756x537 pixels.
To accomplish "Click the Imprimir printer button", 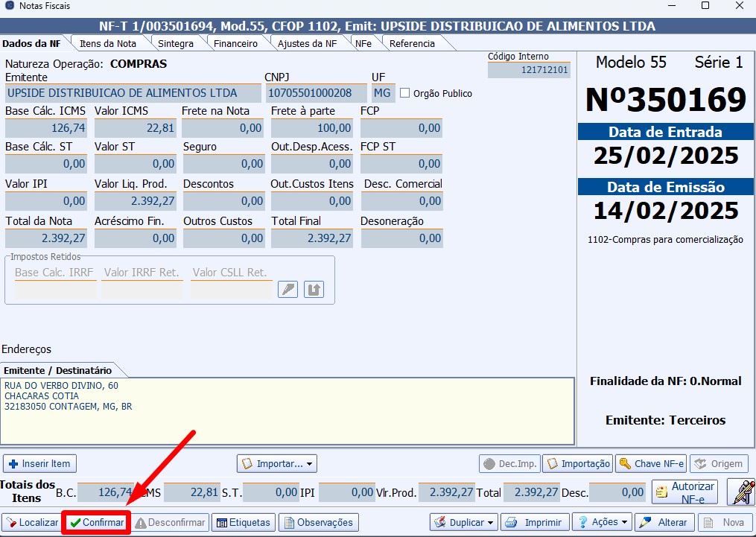I will 535,522.
